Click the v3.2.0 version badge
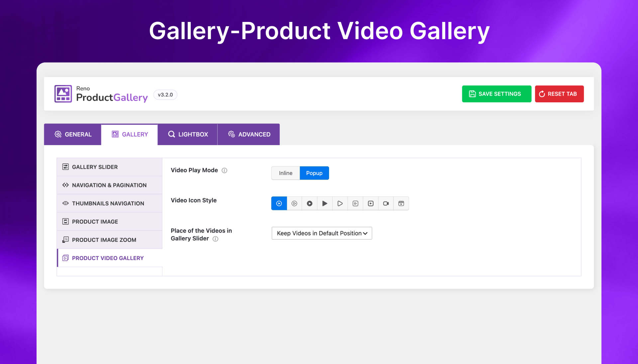 [x=165, y=95]
